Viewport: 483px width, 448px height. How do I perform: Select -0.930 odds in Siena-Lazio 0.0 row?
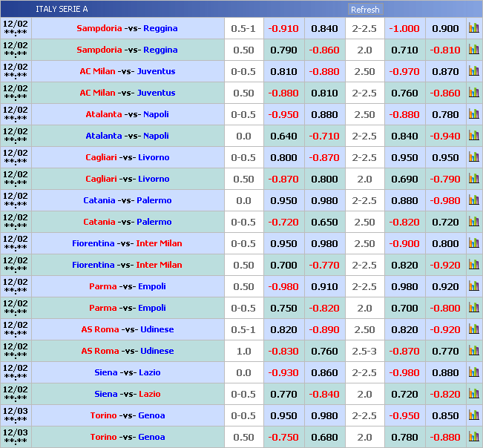[x=283, y=372]
